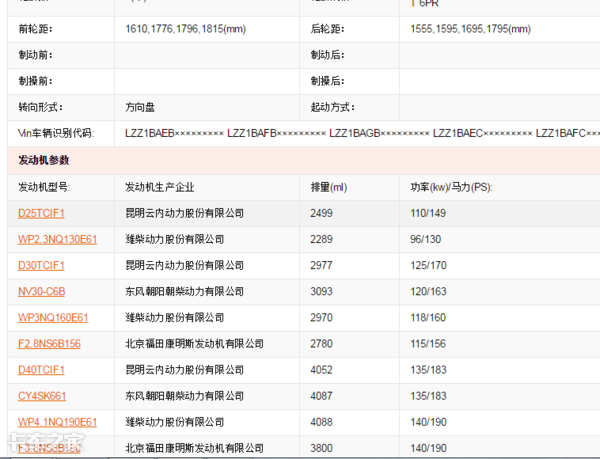Click displacement value 2780
The image size is (600, 459).
pos(321,343)
